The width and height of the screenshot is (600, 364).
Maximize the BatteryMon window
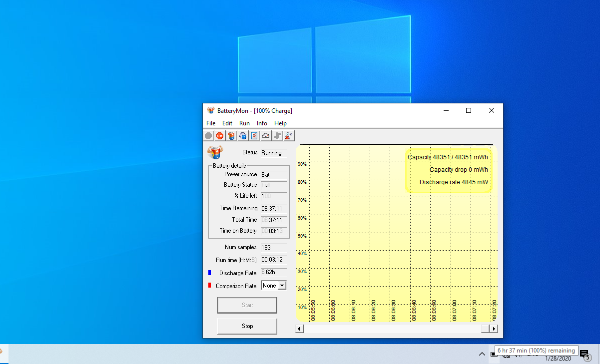coord(469,110)
